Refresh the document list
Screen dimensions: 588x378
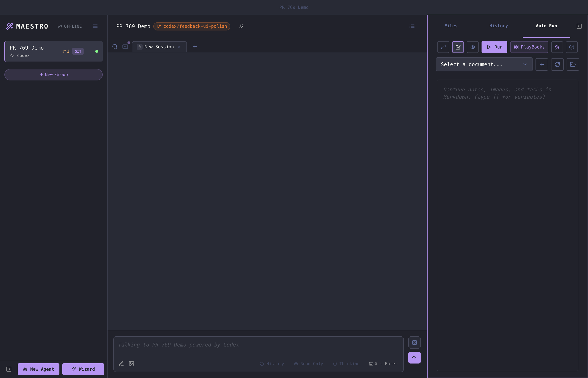click(x=557, y=64)
